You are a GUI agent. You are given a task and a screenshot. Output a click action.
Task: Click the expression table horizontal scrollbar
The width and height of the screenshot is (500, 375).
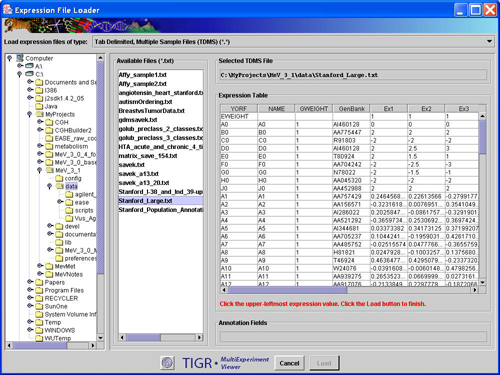(x=349, y=290)
